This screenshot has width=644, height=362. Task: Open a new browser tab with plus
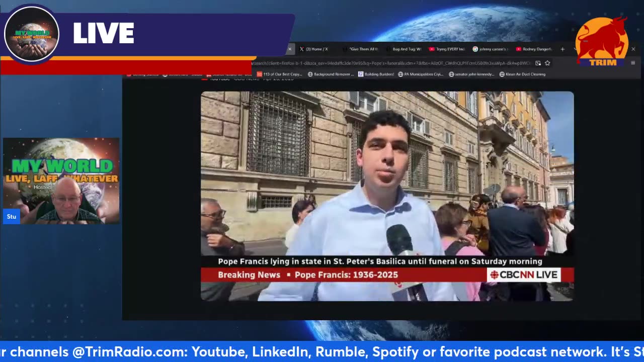(562, 49)
